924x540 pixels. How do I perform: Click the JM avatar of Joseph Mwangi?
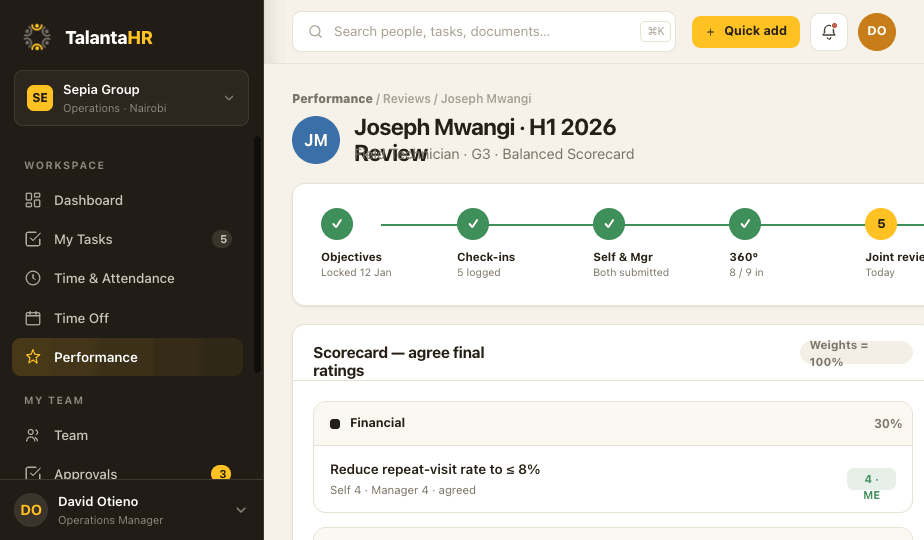[x=316, y=140]
